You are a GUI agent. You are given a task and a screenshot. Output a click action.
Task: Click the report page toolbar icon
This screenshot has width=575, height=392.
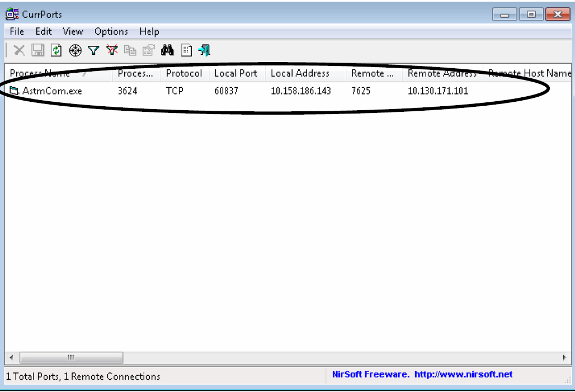[186, 50]
